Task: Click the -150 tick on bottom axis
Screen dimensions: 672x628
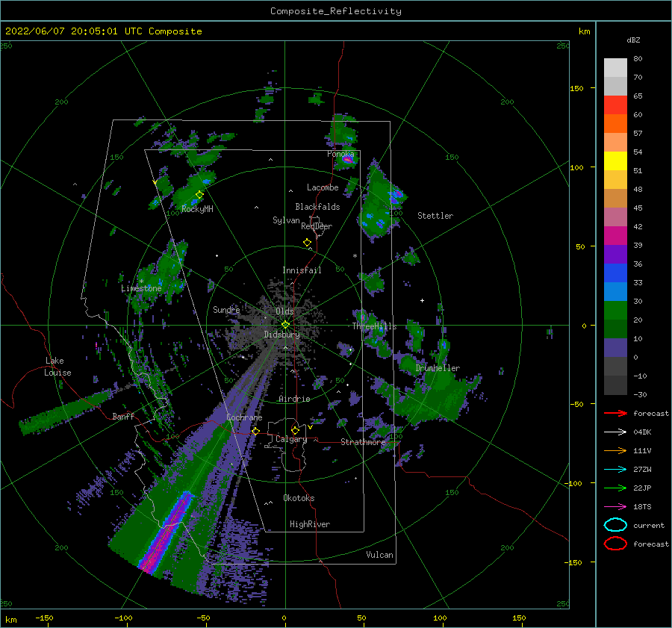Action: [44, 618]
